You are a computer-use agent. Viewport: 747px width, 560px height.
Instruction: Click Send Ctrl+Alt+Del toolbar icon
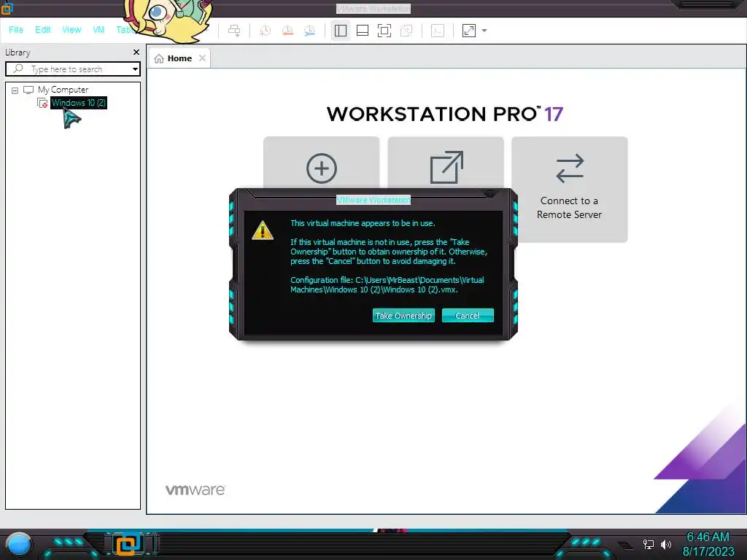point(234,31)
